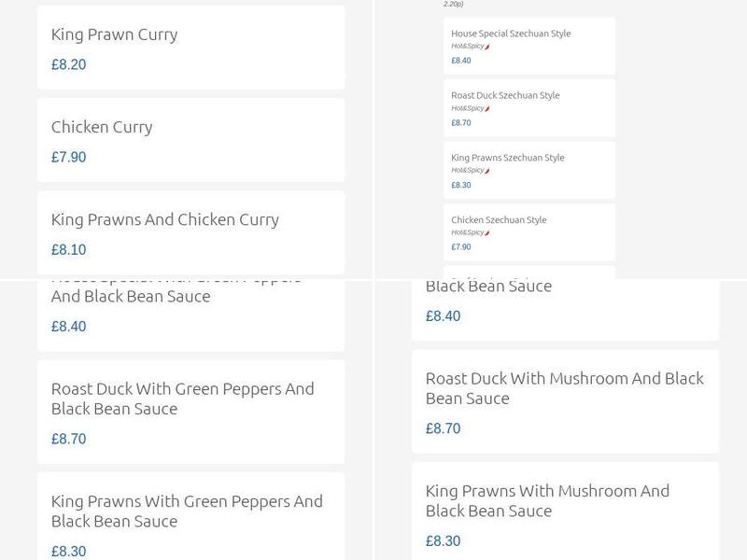Click the £8.30 price for King Prawns With Green Peppers
This screenshot has height=560, width=747.
[x=67, y=550]
